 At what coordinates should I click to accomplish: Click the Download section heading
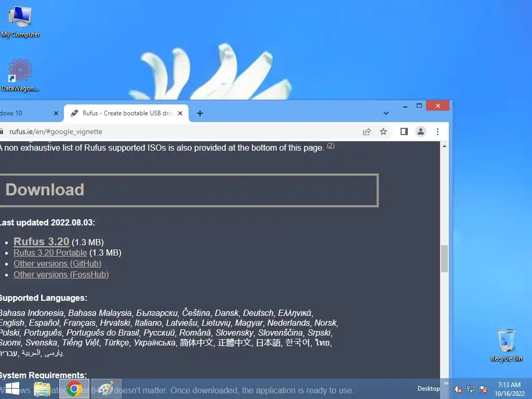tap(45, 190)
